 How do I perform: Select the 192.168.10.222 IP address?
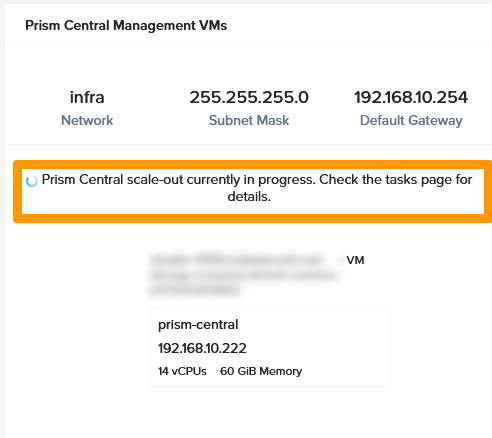click(x=202, y=348)
